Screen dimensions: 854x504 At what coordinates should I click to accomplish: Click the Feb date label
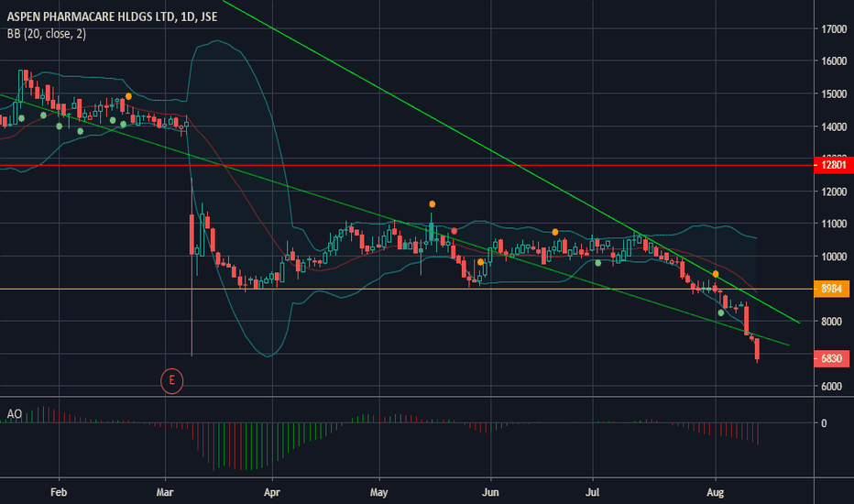tap(59, 493)
